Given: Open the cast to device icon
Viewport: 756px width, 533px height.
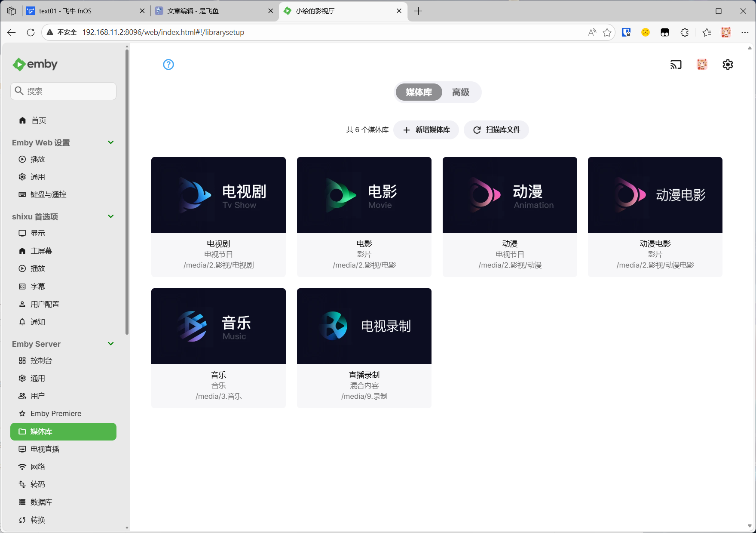Looking at the screenshot, I should [x=676, y=65].
